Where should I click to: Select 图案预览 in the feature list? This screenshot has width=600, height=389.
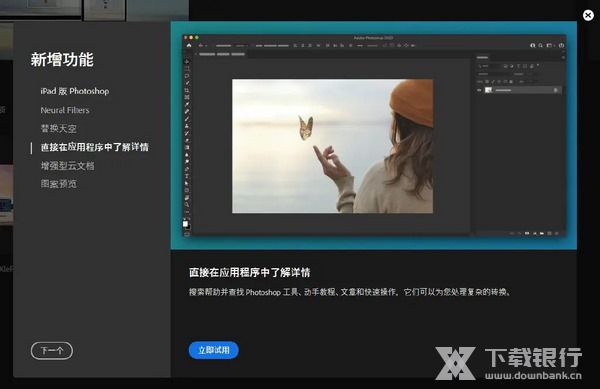[x=59, y=184]
